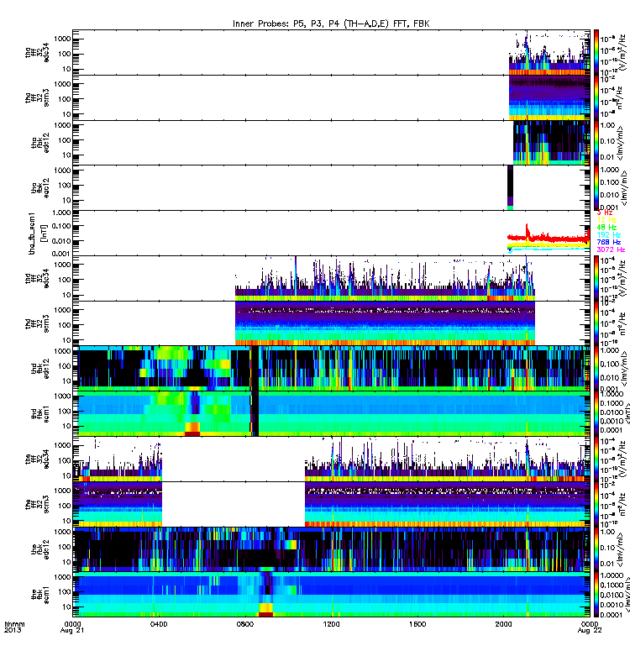Click the color bar beside the tha fff edc34 panel
Viewport: 630px width, 672px height.
click(596, 52)
